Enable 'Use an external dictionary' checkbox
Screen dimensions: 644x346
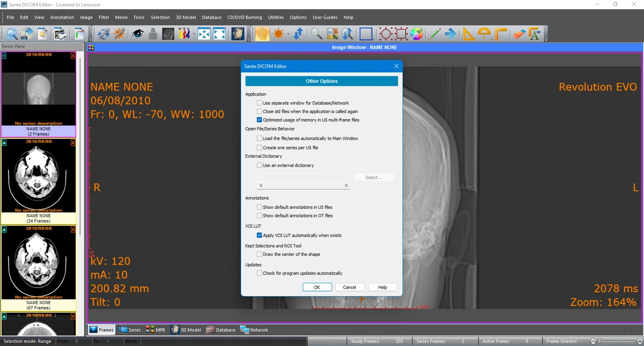pos(260,166)
